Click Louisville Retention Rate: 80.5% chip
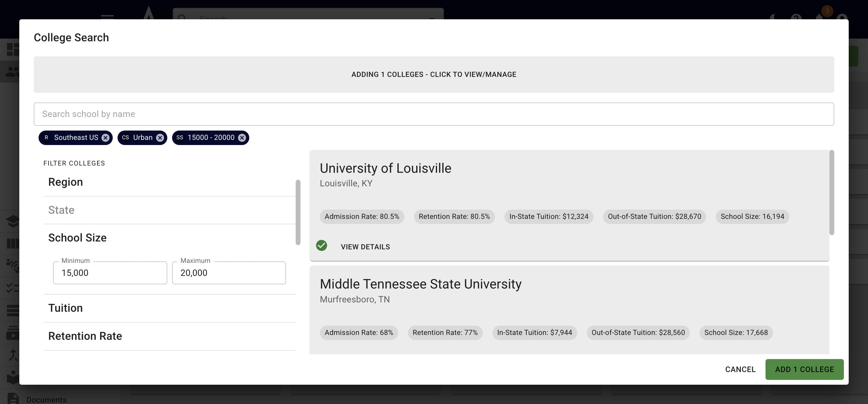The image size is (868, 404). (x=454, y=216)
